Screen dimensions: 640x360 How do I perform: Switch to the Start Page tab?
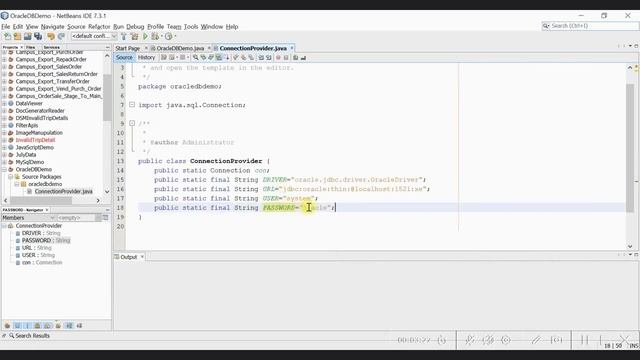tap(127, 48)
